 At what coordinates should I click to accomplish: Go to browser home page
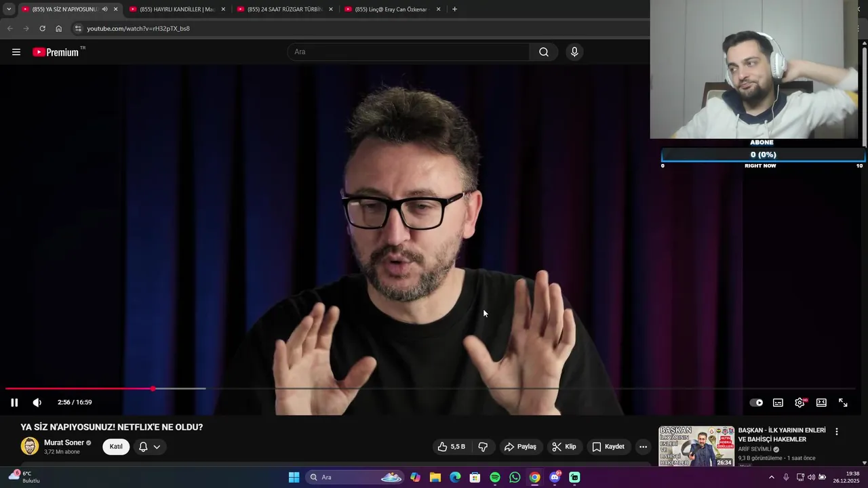(58, 28)
